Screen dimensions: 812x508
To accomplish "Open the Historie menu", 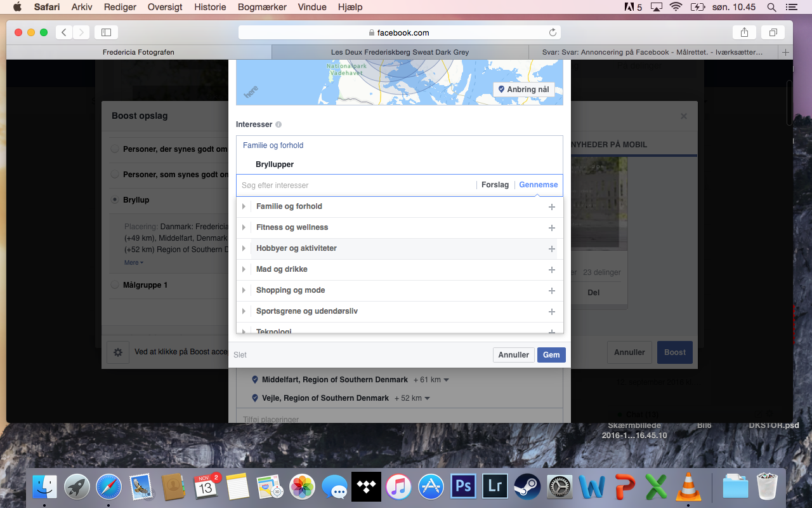I will click(210, 7).
